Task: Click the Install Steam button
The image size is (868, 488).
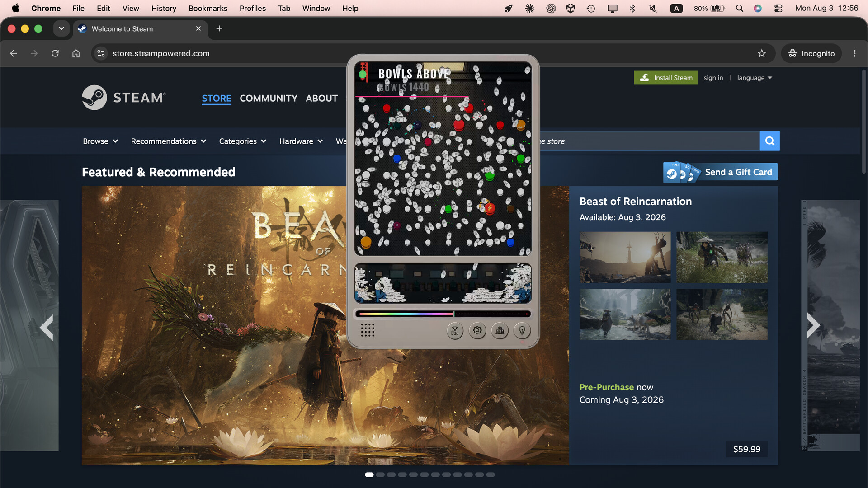Action: (x=666, y=78)
